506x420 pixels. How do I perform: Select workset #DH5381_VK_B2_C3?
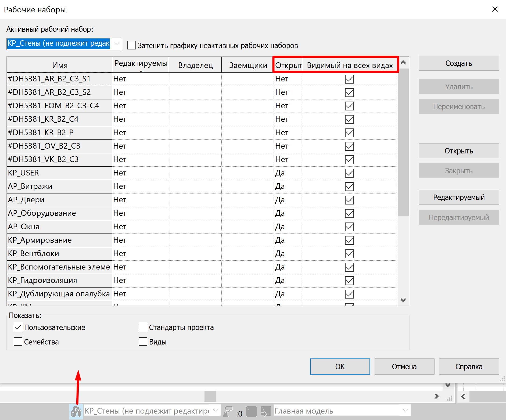point(59,160)
